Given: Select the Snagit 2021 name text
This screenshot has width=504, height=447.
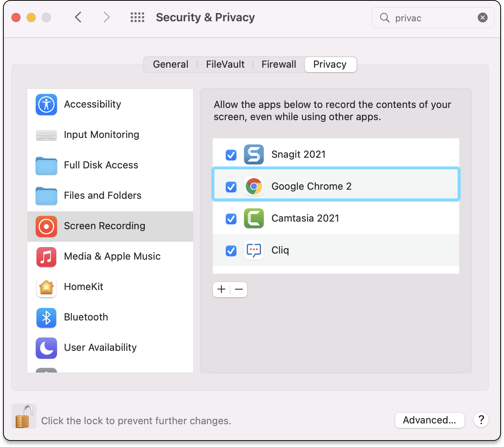Looking at the screenshot, I should tap(299, 154).
